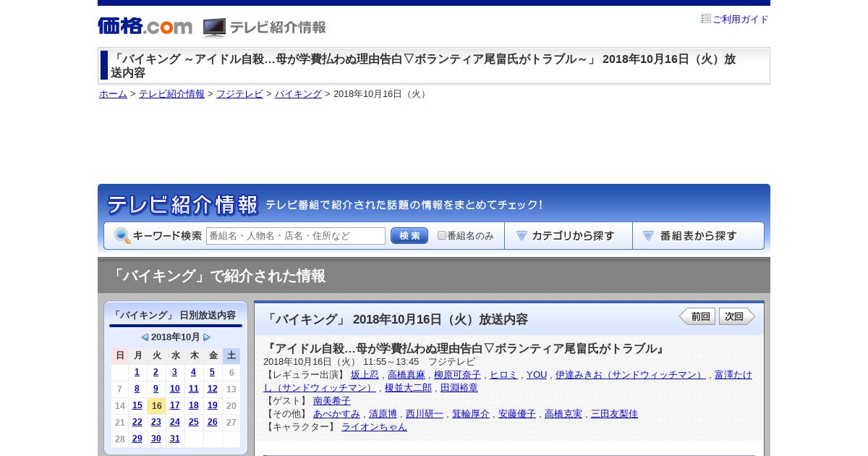Click the 前回 previous episode arrow button
Screen dimensions: 868x456
click(697, 316)
